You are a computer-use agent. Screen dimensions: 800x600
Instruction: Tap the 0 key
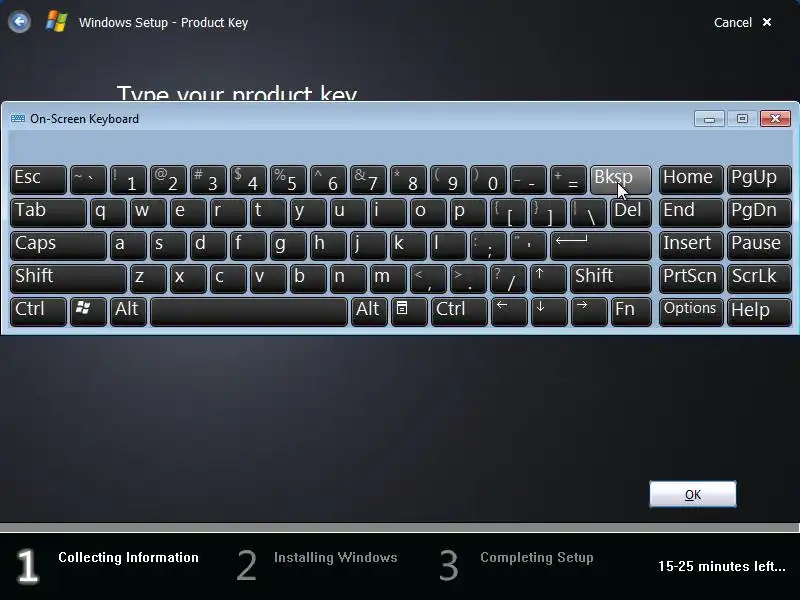[x=489, y=180]
